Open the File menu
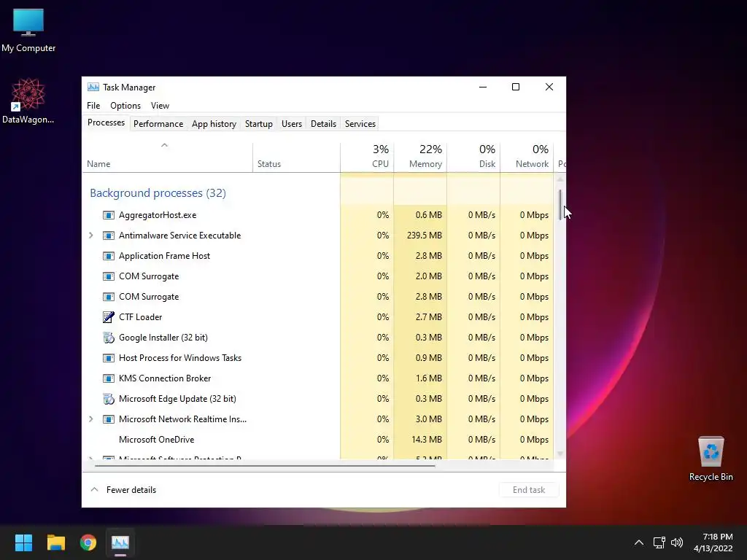Image resolution: width=747 pixels, height=560 pixels. [x=93, y=106]
